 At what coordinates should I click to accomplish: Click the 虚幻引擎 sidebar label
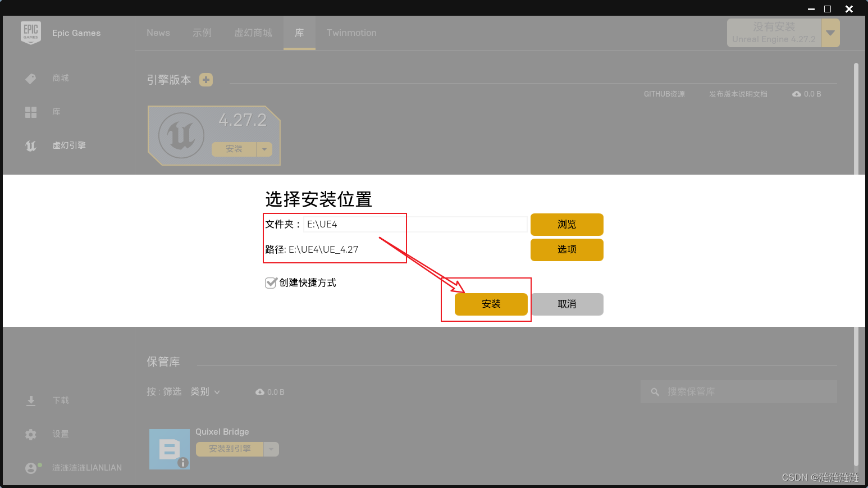click(69, 145)
